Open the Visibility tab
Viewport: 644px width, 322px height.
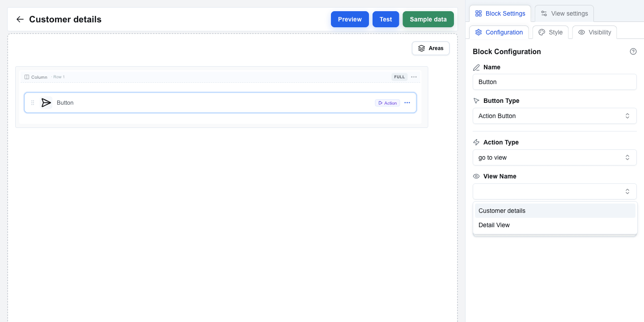tap(594, 32)
